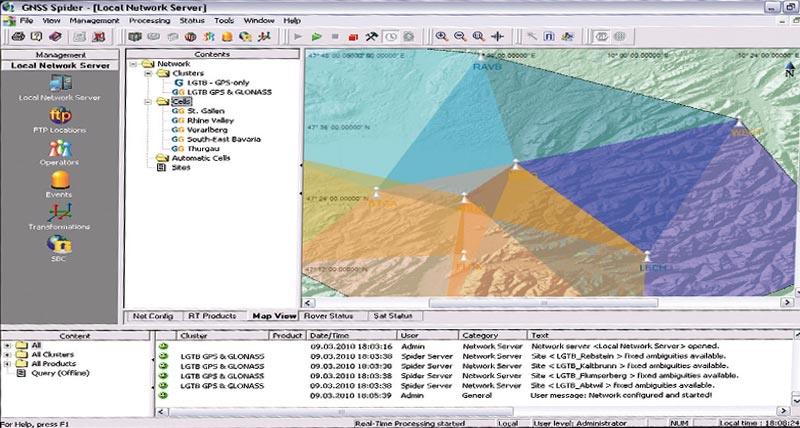This screenshot has height=428, width=800.
Task: Open the Processing menu
Action: 149,20
